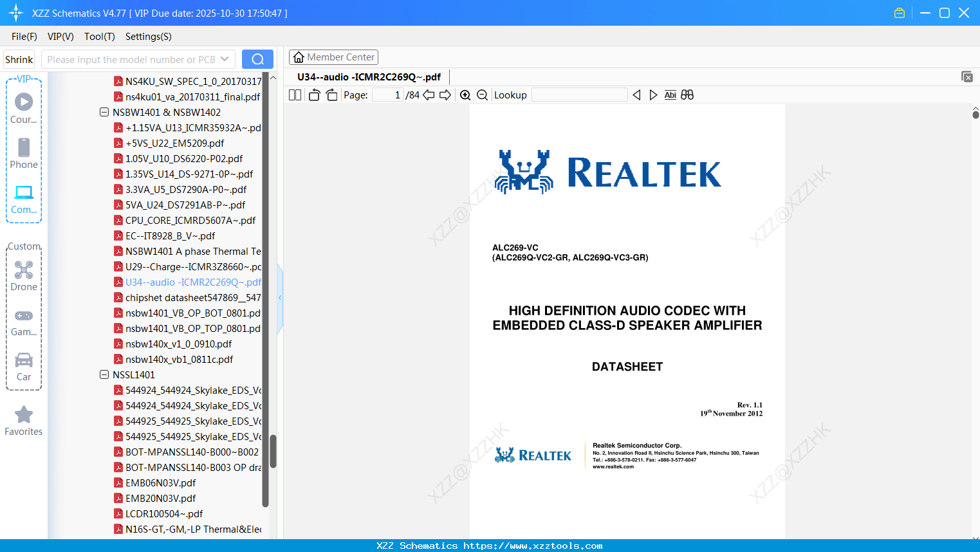Open NS4KU_SW_SPEC_1_0_20170317 file
The image size is (980, 552).
(188, 81)
